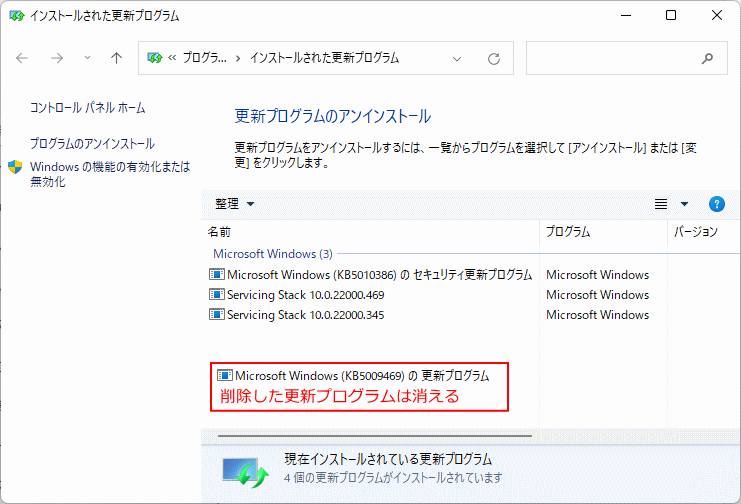Click icon of Servicing Stack 10.0.22000.345
The image size is (741, 504).
[216, 314]
